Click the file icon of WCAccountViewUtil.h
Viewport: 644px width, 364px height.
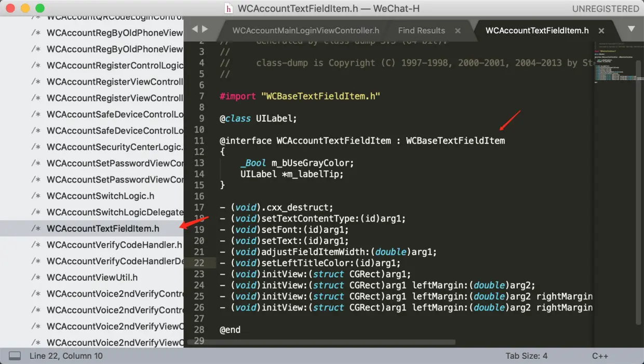tap(36, 277)
